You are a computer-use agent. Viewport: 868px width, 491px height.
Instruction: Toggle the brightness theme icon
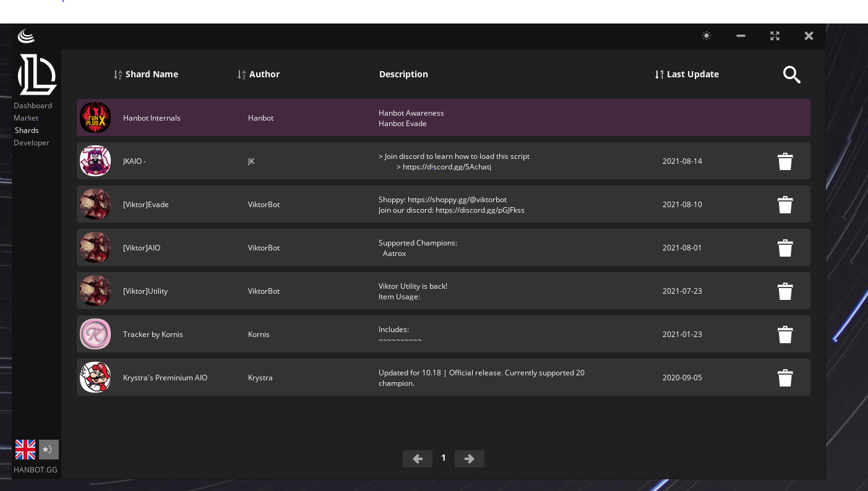tap(707, 36)
